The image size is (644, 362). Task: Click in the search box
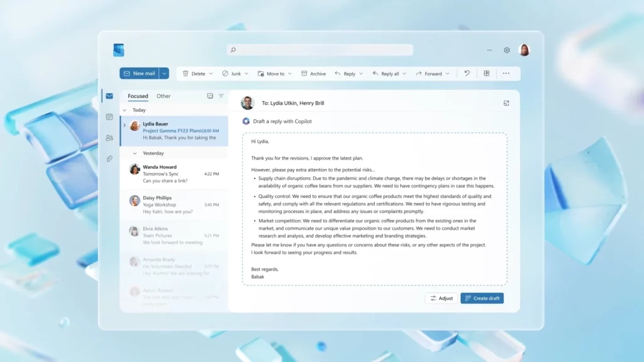[x=320, y=50]
